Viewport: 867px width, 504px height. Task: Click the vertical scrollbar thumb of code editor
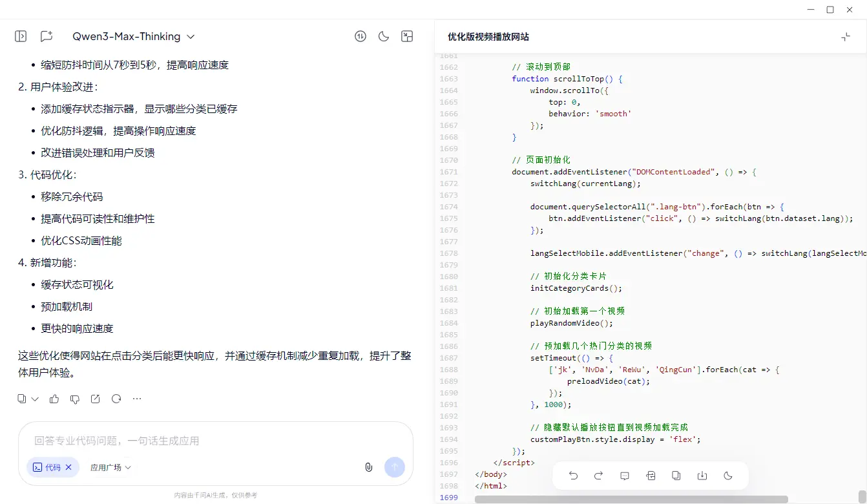[862, 496]
